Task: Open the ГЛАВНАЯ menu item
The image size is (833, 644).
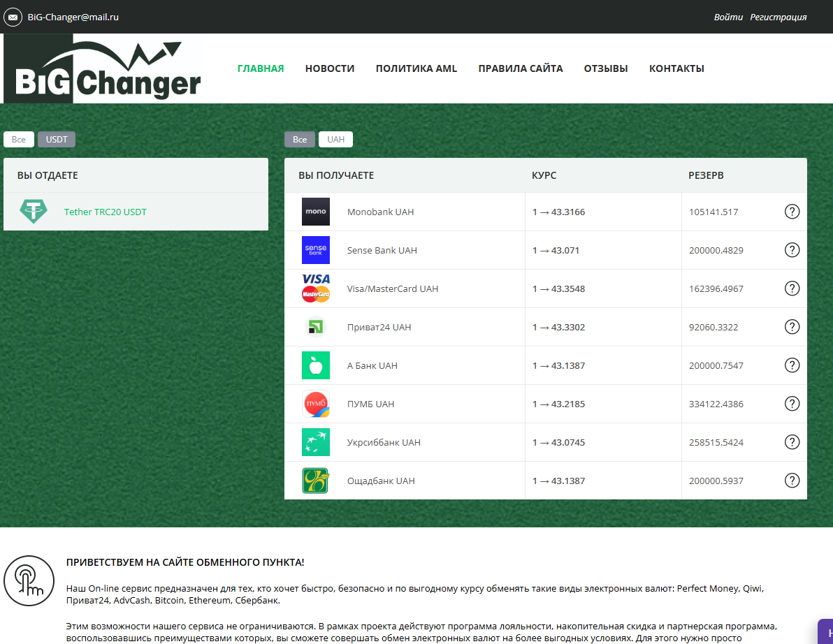Action: coord(260,68)
